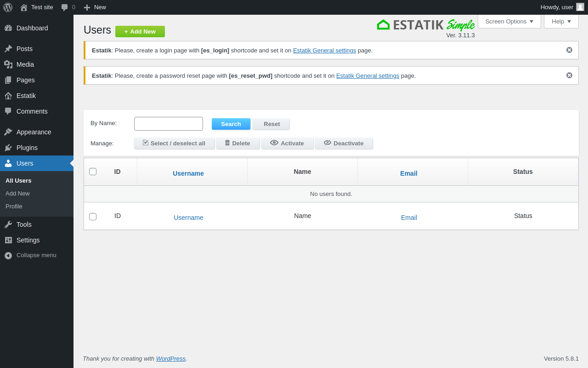
Task: Click the Dashboard gauge icon
Action: click(8, 28)
